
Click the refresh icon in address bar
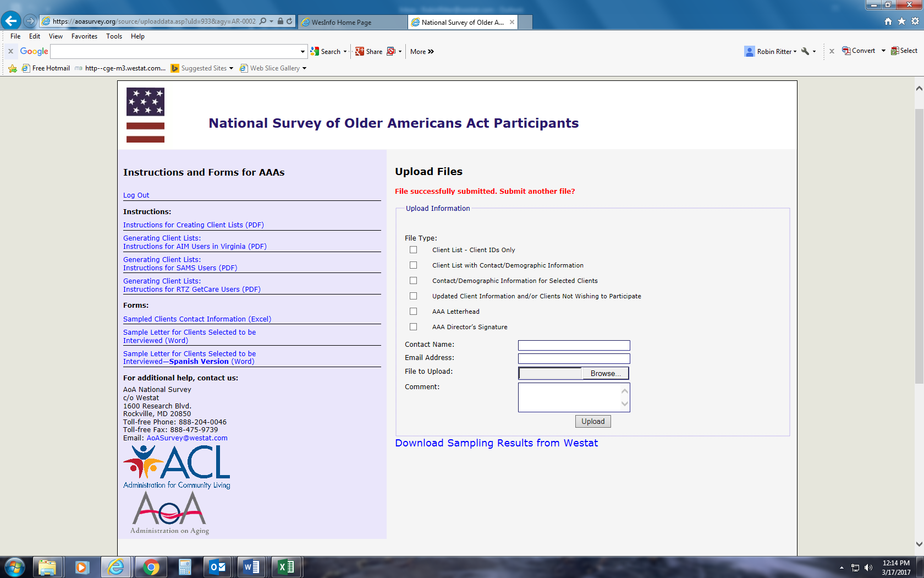coord(289,21)
